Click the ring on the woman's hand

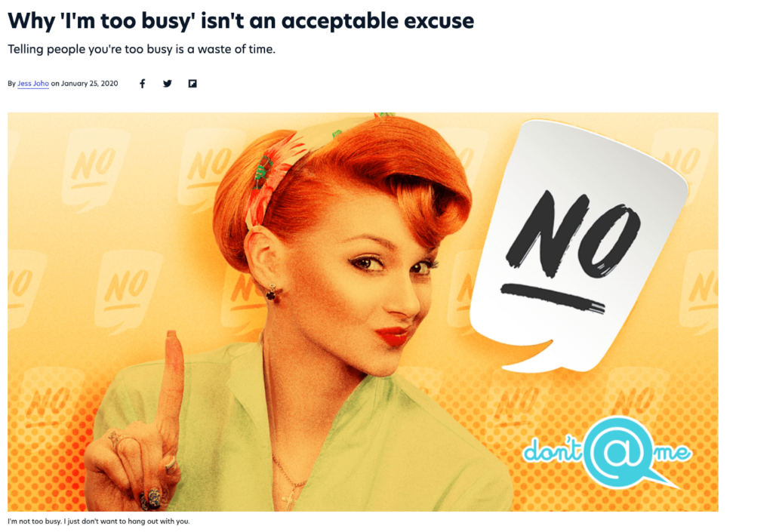click(x=117, y=437)
